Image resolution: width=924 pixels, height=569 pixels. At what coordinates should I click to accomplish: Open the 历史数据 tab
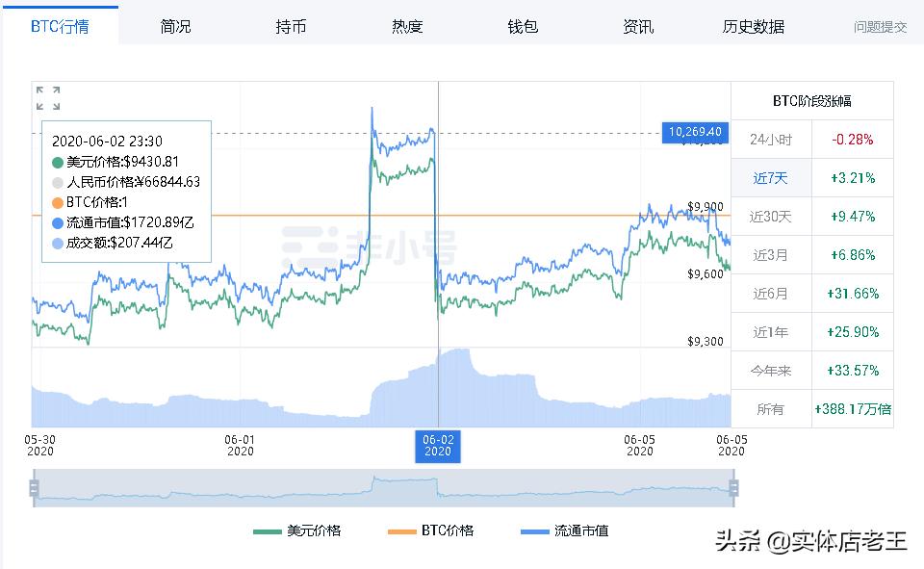pyautogui.click(x=754, y=26)
